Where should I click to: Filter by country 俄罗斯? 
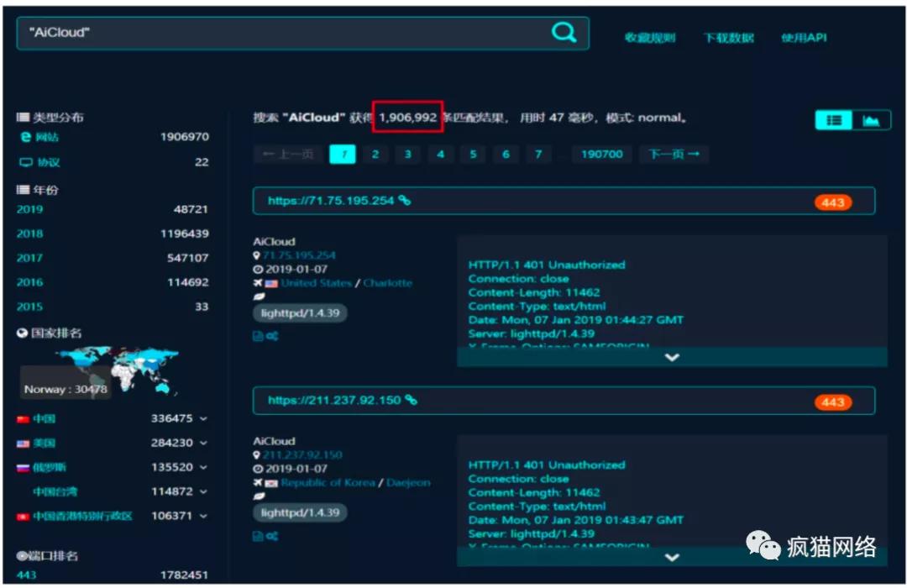pyautogui.click(x=50, y=468)
